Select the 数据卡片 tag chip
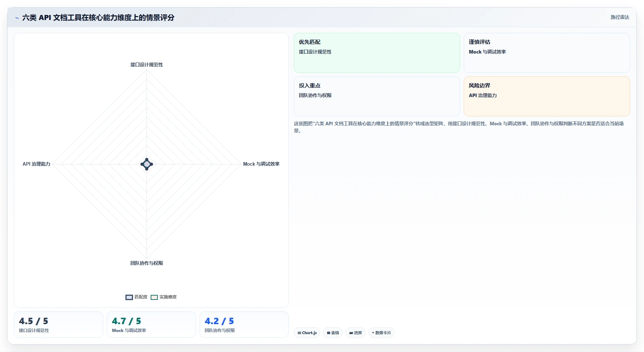Viewport: 644px width, 352px height. point(381,333)
